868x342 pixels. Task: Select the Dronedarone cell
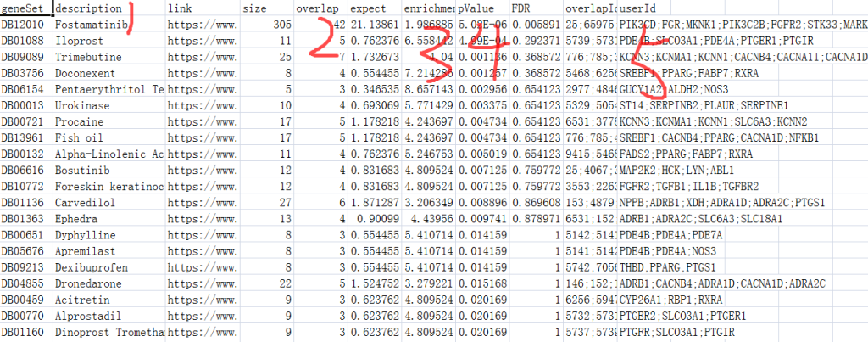(x=109, y=283)
